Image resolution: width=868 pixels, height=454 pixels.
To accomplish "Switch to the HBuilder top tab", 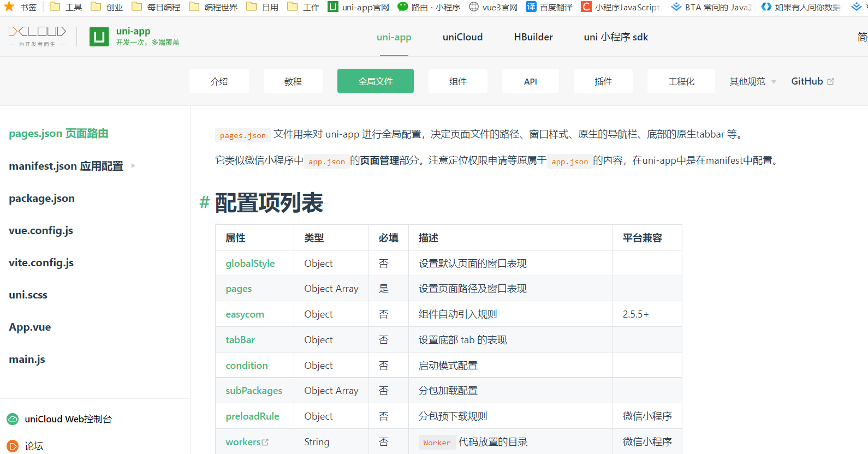I will [x=533, y=37].
